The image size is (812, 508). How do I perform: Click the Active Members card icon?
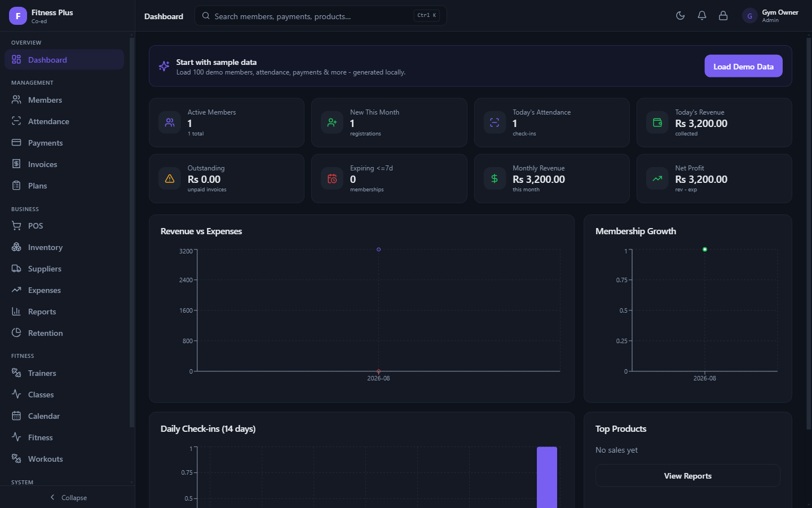[x=170, y=122]
